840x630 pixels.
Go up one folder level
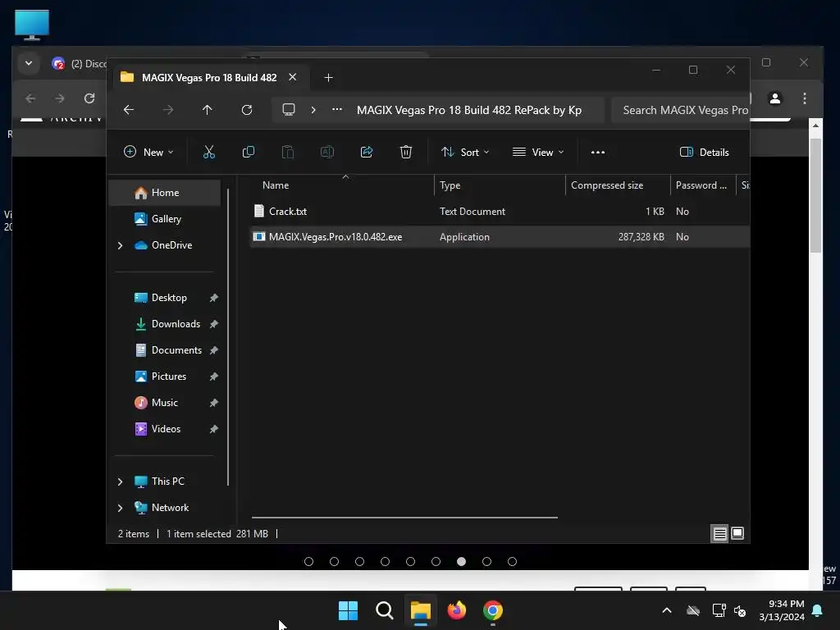coord(208,110)
